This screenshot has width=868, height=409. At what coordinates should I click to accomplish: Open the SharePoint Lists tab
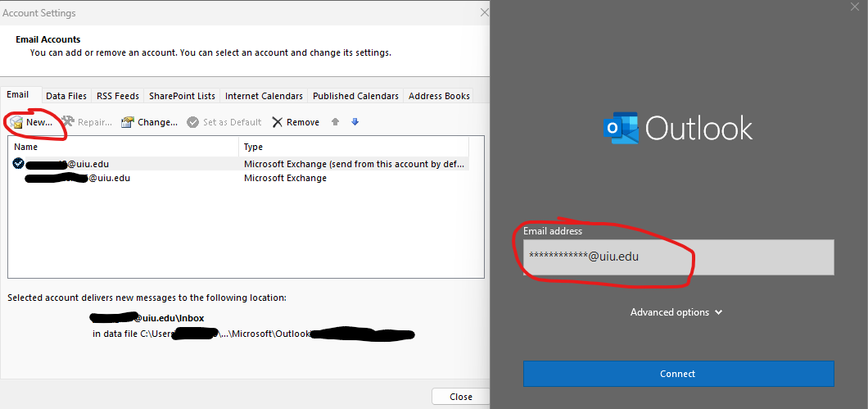pos(182,96)
